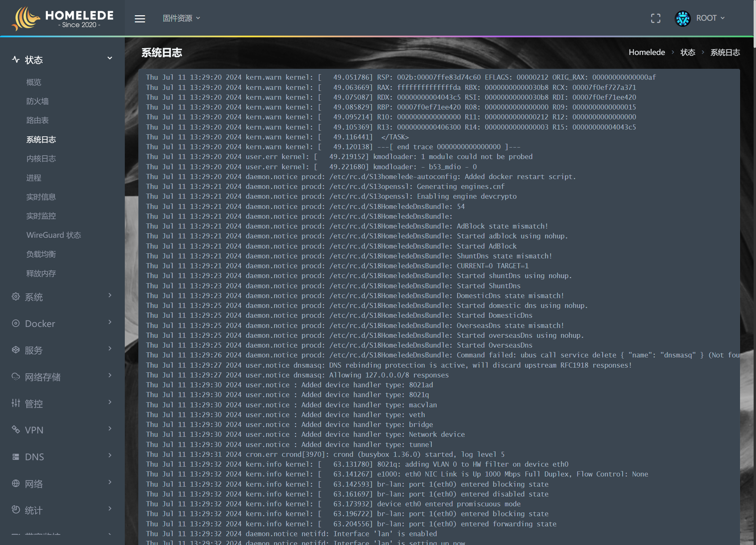Open 概览 overview page
The width and height of the screenshot is (756, 545).
pos(34,82)
